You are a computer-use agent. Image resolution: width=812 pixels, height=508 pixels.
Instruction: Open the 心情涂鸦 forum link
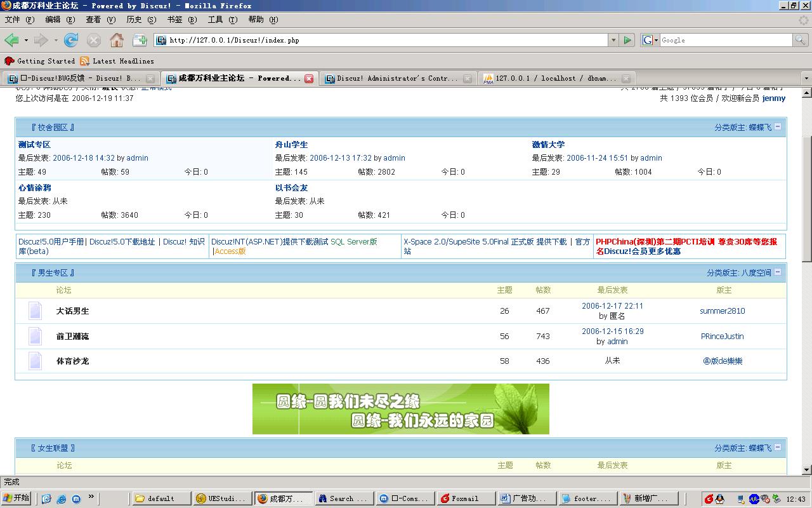[34, 188]
